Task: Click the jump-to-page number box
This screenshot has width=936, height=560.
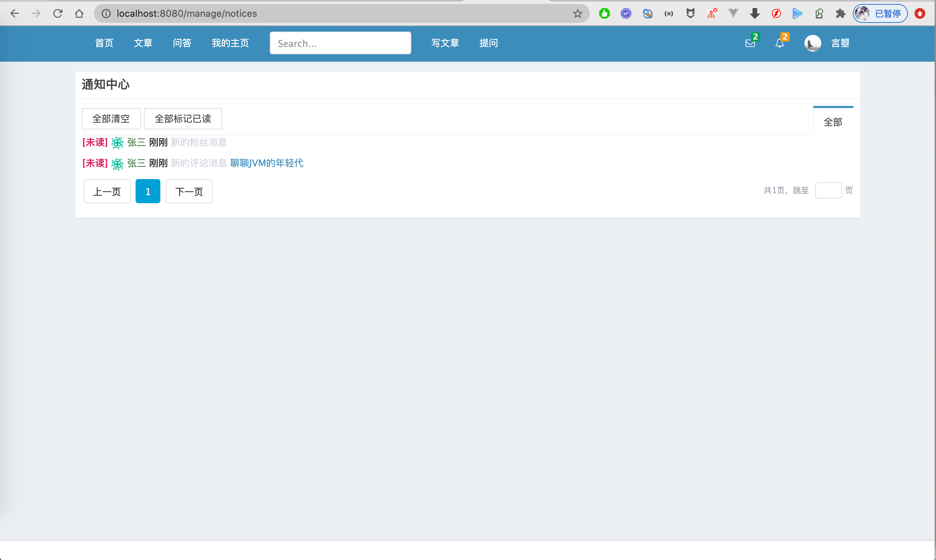Action: [x=828, y=190]
